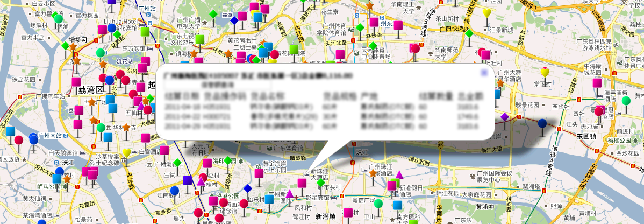This screenshot has width=644, height=224.
Task: Click yellow heart marker near 沙基惨案烈士纪念碑
Action: pos(126,153)
